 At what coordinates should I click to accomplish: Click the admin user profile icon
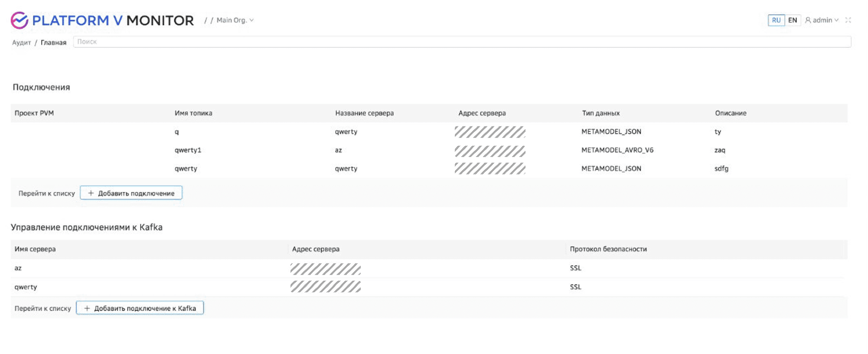point(808,20)
